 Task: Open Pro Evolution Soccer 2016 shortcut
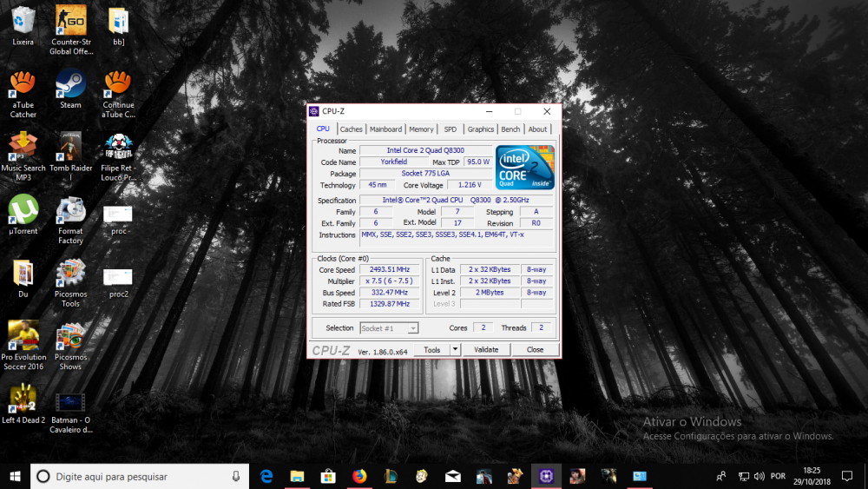[x=23, y=336]
